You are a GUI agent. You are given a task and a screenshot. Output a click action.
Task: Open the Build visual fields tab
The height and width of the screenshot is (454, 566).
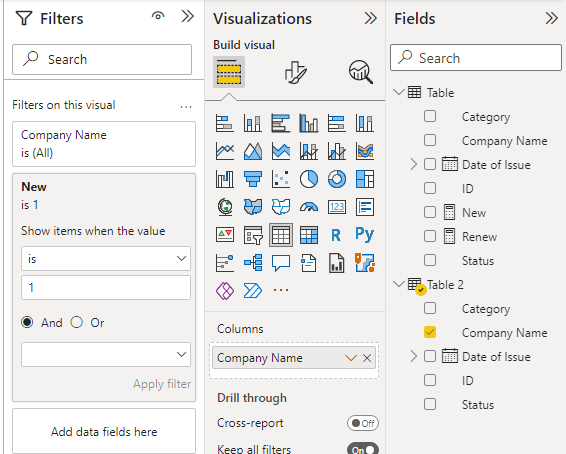[x=229, y=72]
